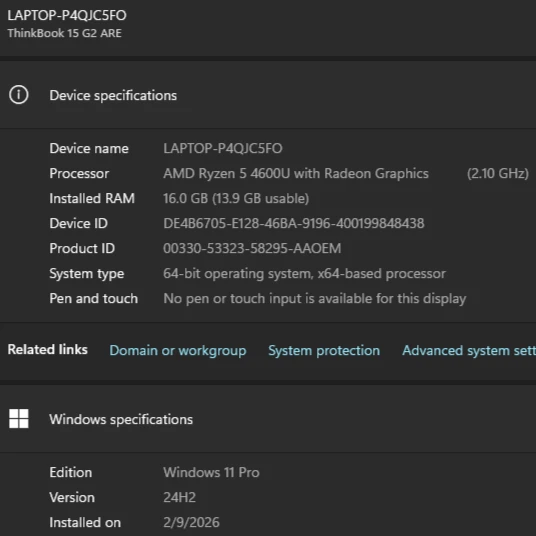Click the 64-bit operating system value

click(x=305, y=273)
